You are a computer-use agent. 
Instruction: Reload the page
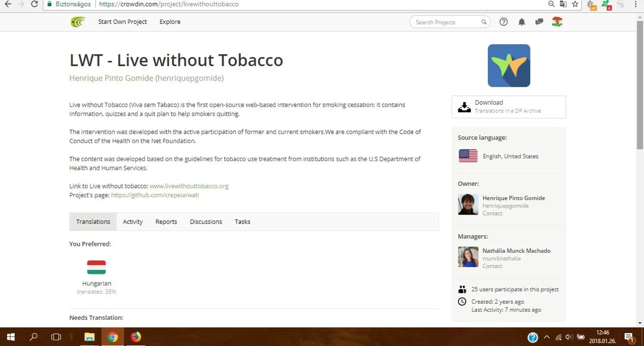(34, 4)
